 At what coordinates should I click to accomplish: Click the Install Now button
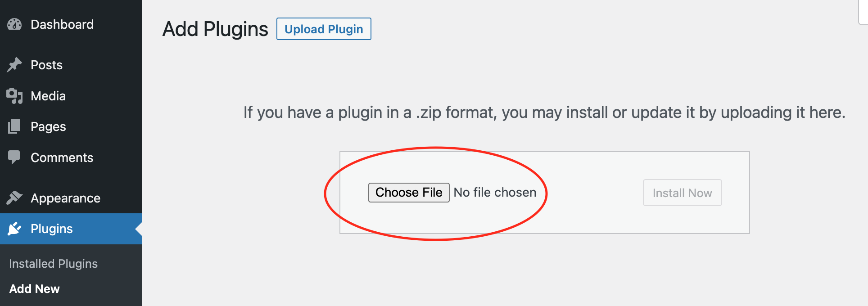coord(682,193)
